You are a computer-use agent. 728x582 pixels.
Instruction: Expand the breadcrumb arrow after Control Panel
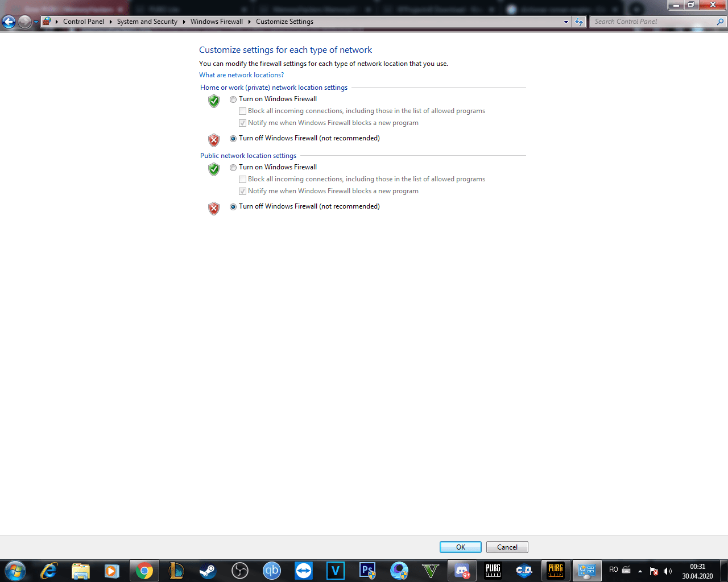[111, 22]
